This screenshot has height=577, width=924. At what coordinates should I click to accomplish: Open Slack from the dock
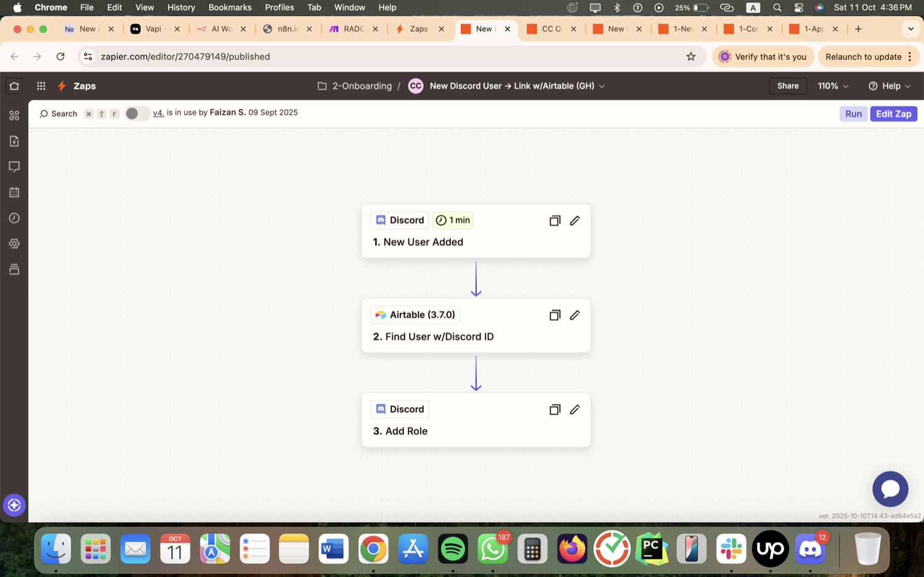click(x=731, y=548)
